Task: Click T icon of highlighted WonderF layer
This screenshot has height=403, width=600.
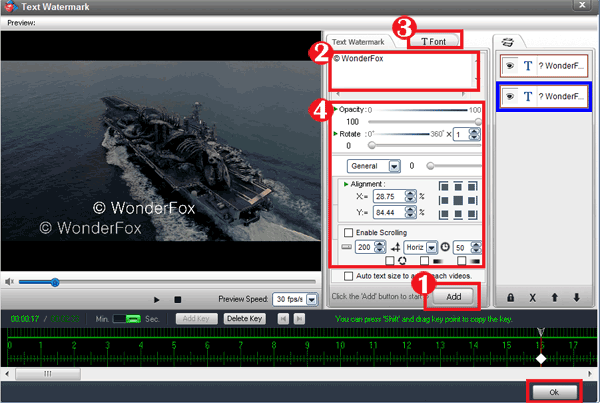Action: tap(528, 96)
